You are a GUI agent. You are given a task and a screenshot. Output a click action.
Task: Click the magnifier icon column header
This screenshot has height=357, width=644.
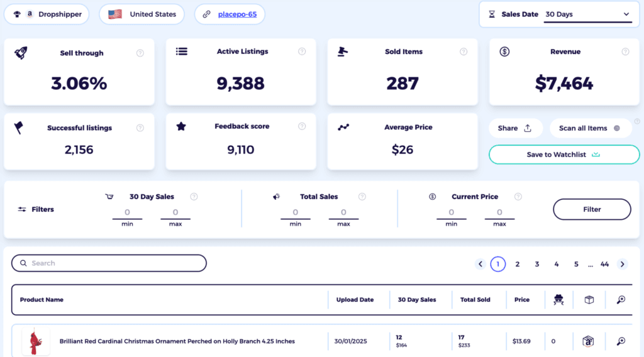click(621, 300)
